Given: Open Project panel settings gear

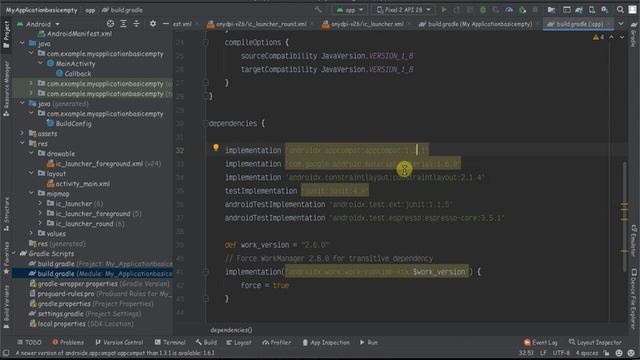Looking at the screenshot, I should pyautogui.click(x=153, y=24).
